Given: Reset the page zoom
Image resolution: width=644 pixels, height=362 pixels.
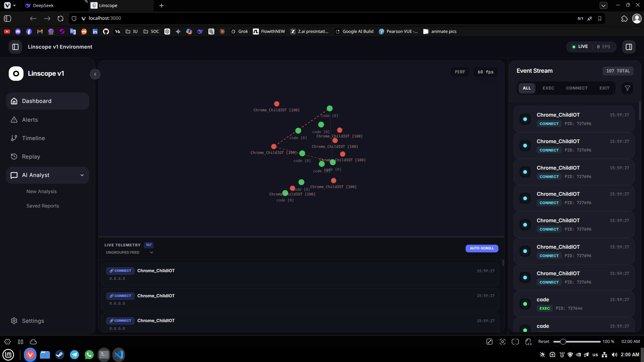Looking at the screenshot, I should point(544,342).
